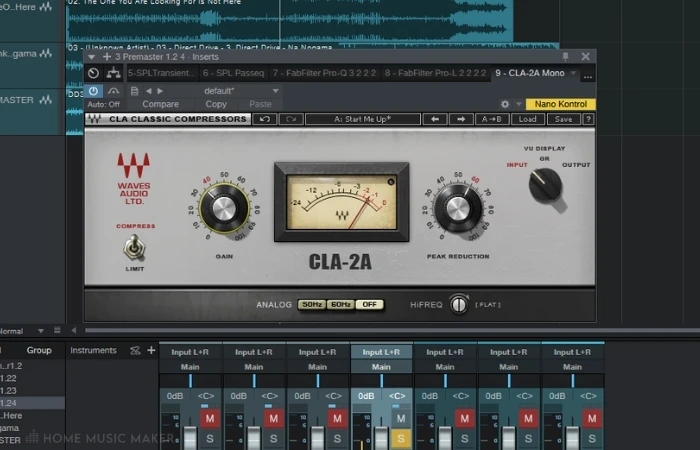Open the sidechain icon next to the power button
The image size is (700, 450).
click(x=113, y=91)
